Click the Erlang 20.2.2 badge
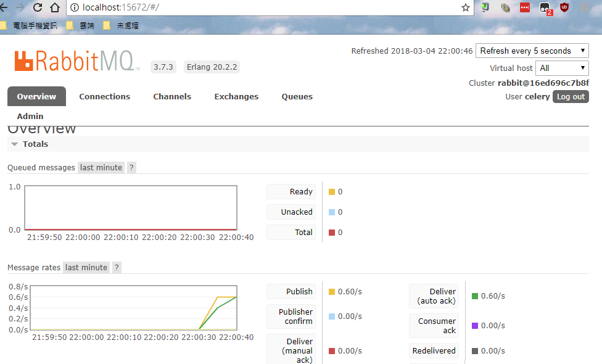This screenshot has height=364, width=602. 212,67
